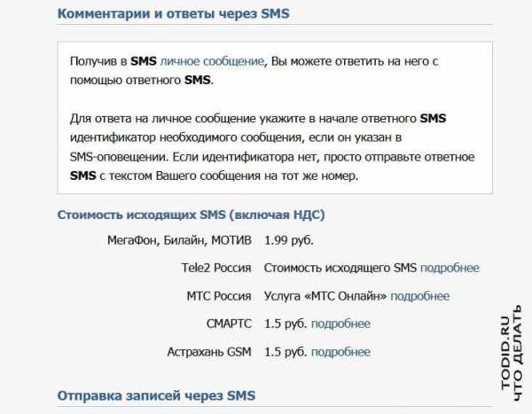Click the 1.5 руб. price for СМАРТС

pyautogui.click(x=286, y=324)
